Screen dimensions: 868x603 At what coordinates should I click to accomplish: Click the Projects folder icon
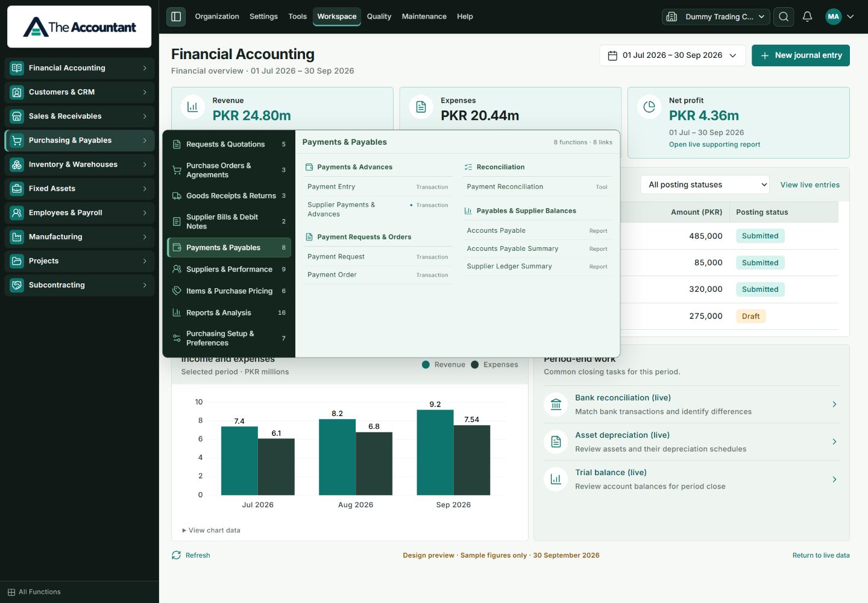point(17,261)
